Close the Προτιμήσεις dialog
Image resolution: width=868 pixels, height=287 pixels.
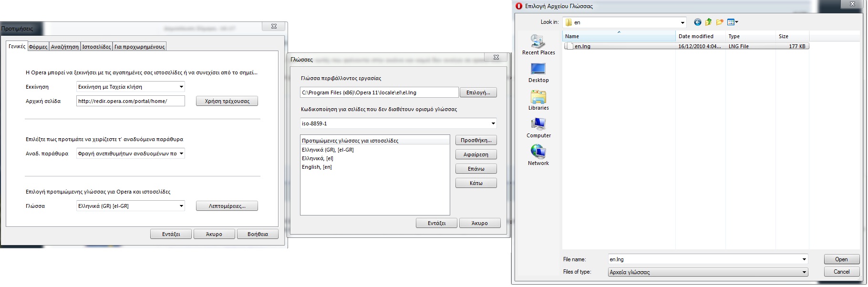pyautogui.click(x=274, y=26)
